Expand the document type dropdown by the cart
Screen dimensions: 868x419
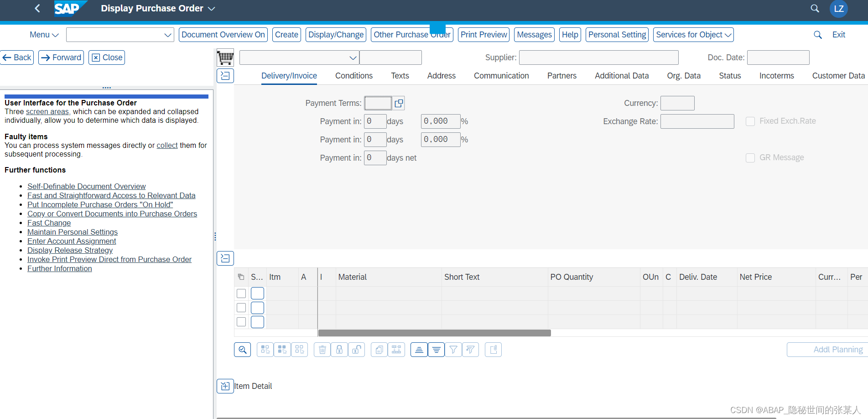point(353,58)
